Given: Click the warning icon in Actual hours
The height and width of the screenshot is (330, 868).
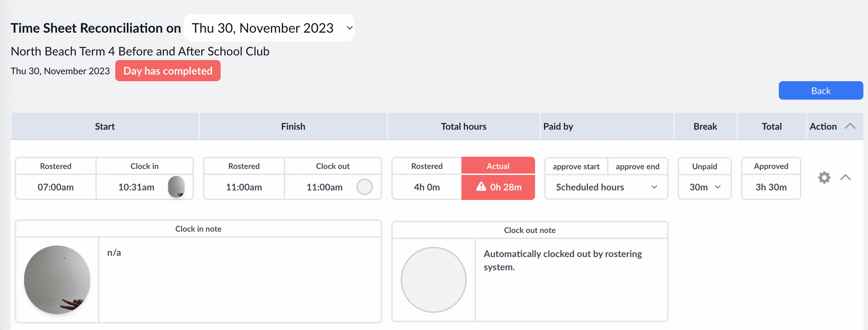Looking at the screenshot, I should 481,186.
